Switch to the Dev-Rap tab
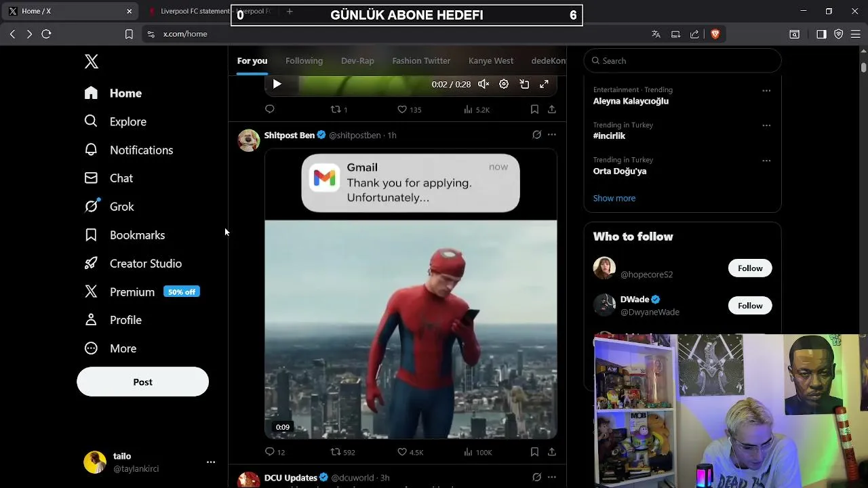868x488 pixels. click(357, 61)
